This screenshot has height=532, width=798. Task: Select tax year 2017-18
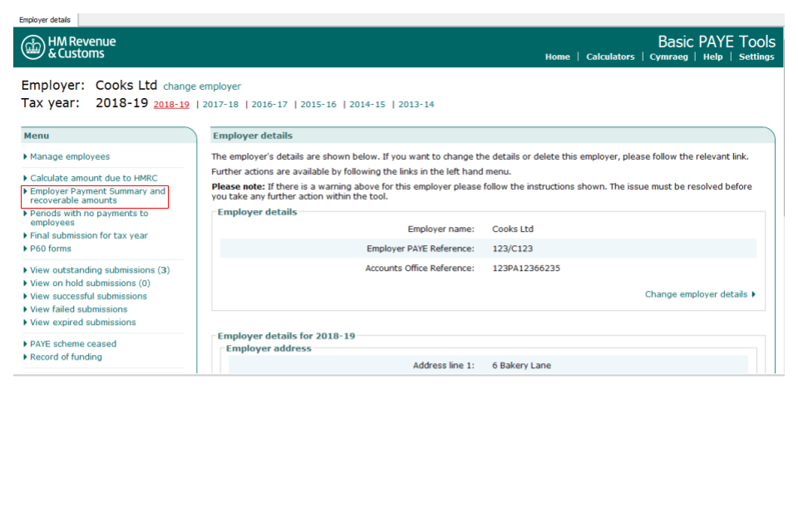click(220, 105)
